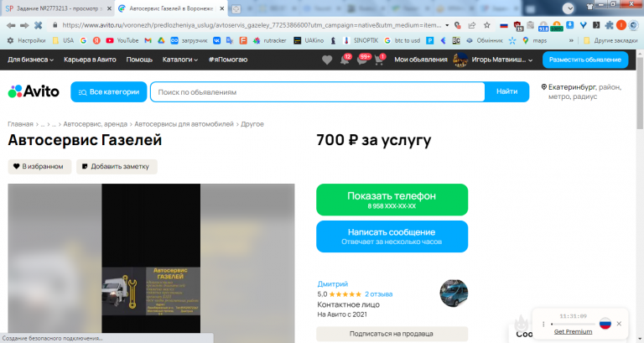Image resolution: width=644 pixels, height=343 pixels.
Task: Click the Написать сообщение button
Action: (392, 236)
